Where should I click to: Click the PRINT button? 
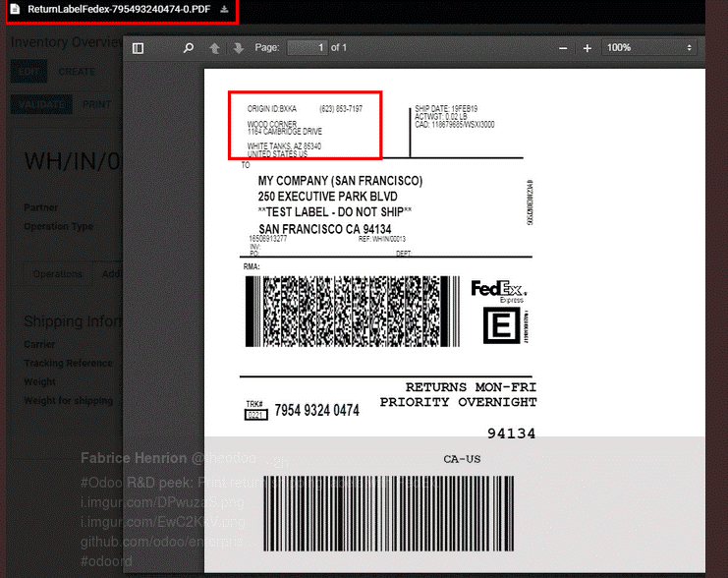[96, 104]
